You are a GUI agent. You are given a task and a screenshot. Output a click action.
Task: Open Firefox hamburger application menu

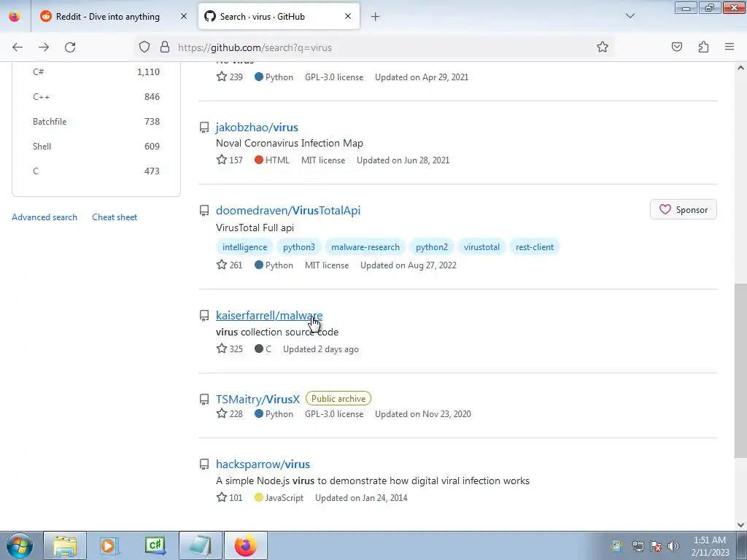[x=729, y=47]
